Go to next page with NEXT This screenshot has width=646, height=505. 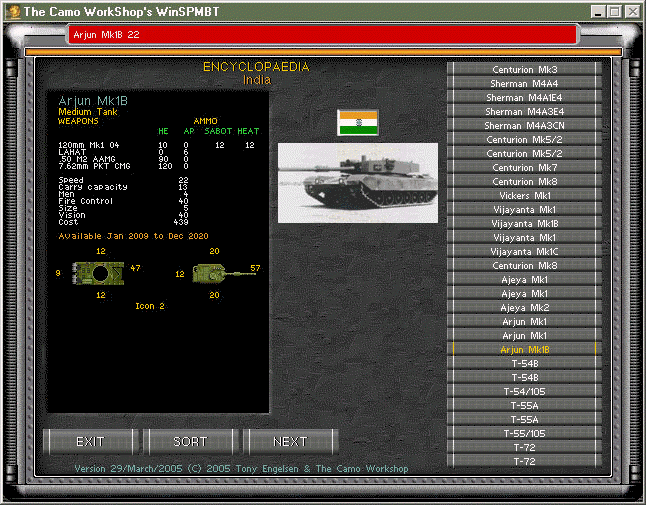pos(290,442)
